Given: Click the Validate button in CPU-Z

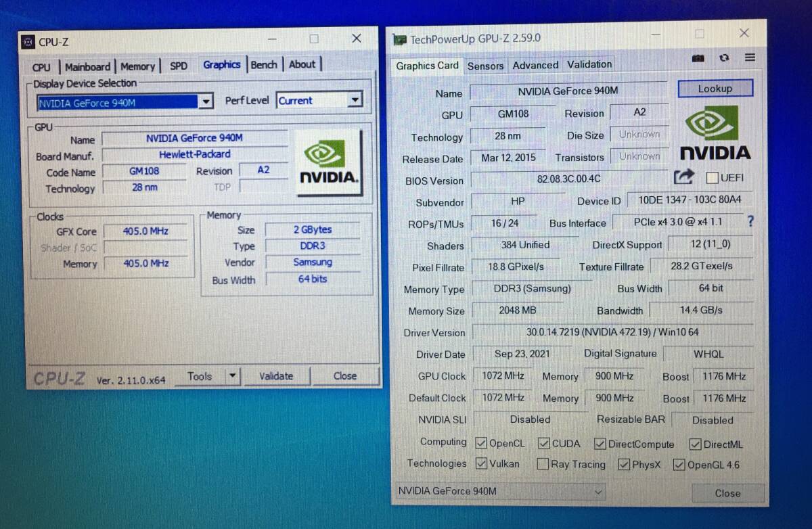Looking at the screenshot, I should click(276, 376).
